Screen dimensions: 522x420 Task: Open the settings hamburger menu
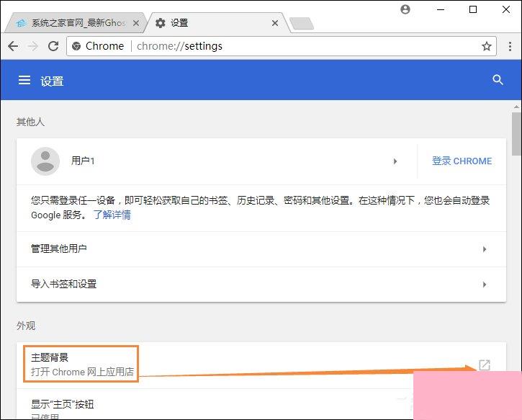[x=24, y=80]
